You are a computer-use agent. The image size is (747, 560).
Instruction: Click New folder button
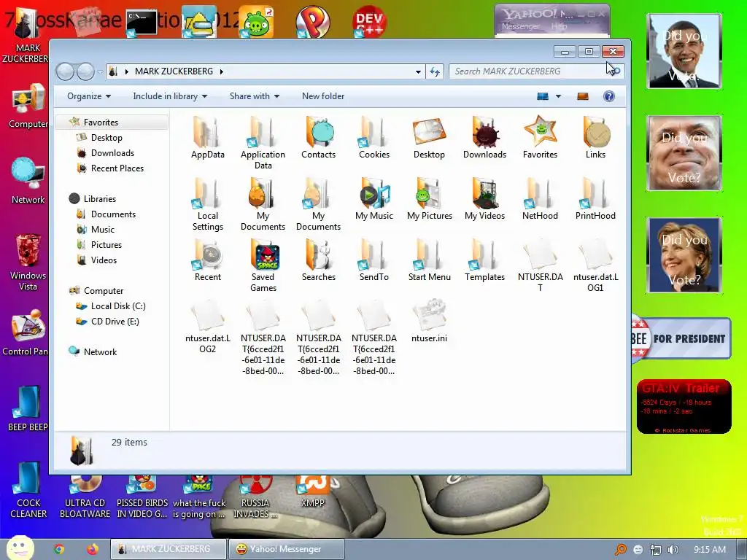(x=323, y=96)
